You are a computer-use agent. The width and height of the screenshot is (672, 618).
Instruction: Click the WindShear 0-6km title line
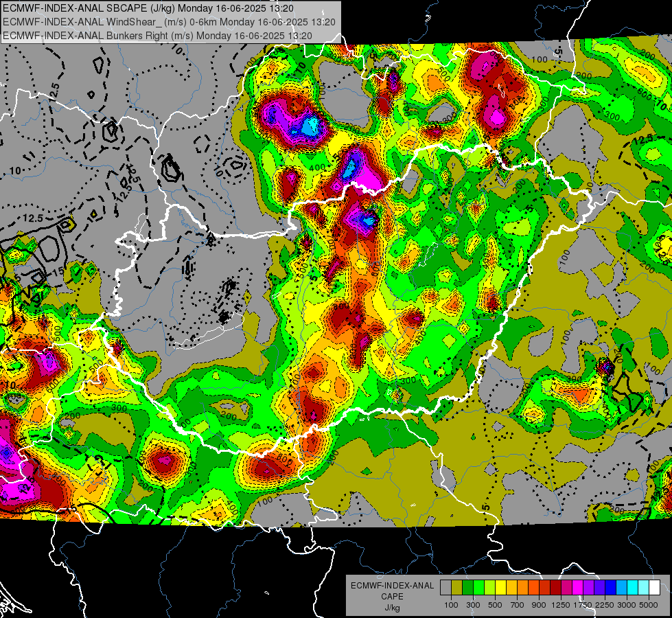click(x=170, y=22)
